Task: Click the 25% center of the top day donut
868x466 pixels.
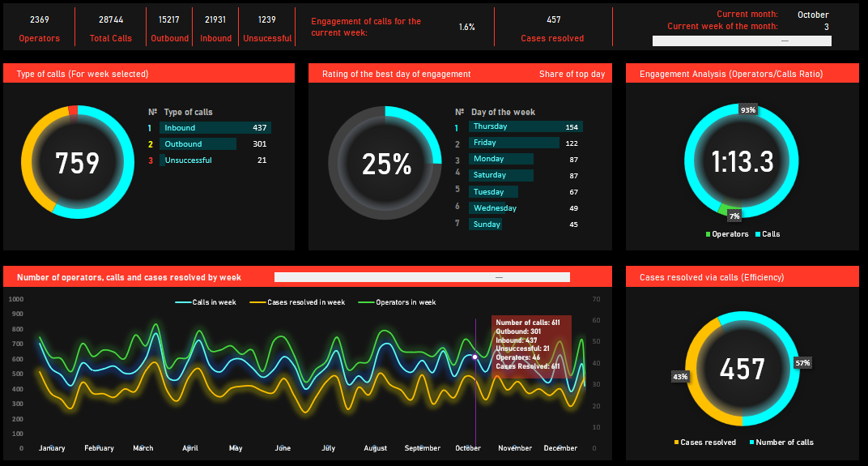Action: [386, 165]
